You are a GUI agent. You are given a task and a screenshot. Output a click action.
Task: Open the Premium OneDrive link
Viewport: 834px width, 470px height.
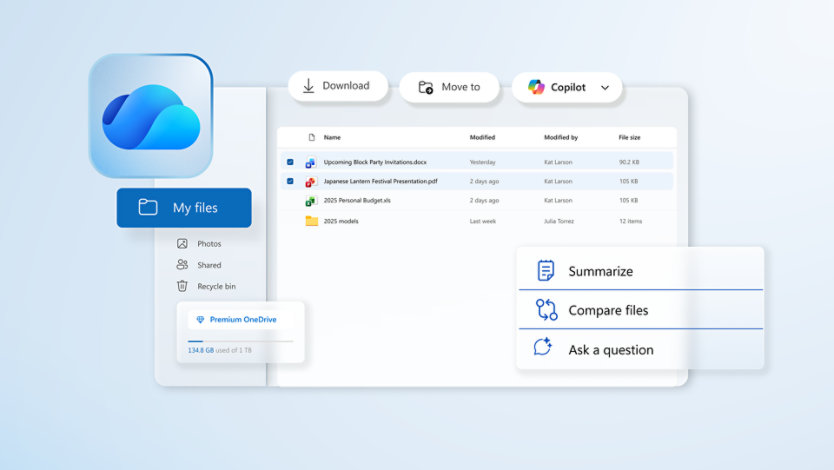[243, 320]
